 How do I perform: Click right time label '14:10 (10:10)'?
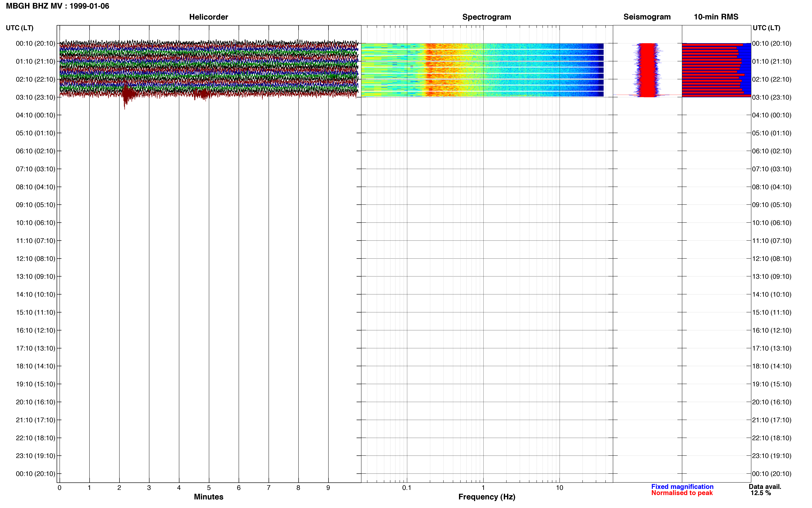point(772,295)
